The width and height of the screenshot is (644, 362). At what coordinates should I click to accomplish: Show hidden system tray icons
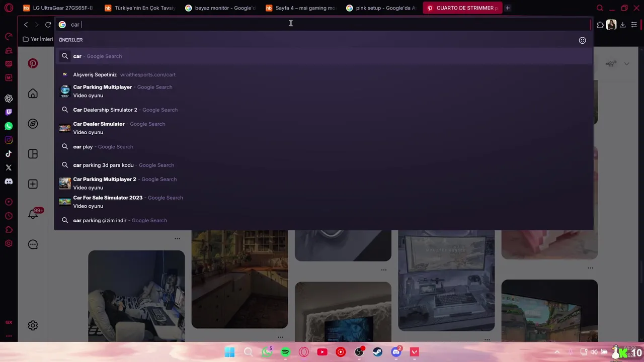tap(557, 352)
